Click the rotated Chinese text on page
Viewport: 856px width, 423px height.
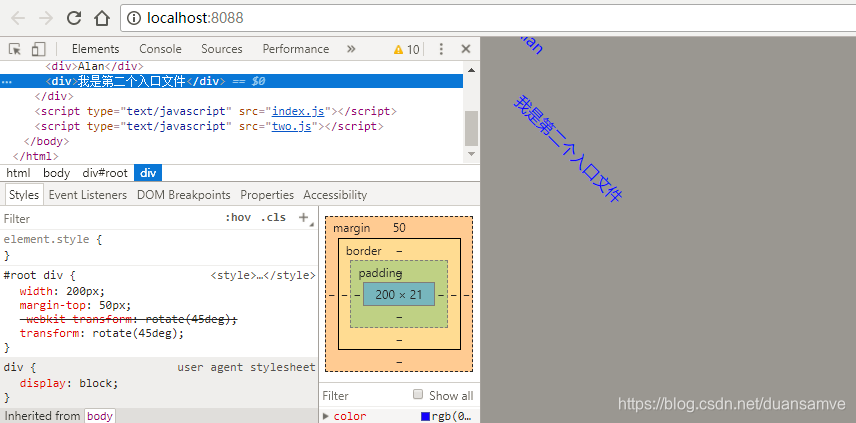[568, 149]
